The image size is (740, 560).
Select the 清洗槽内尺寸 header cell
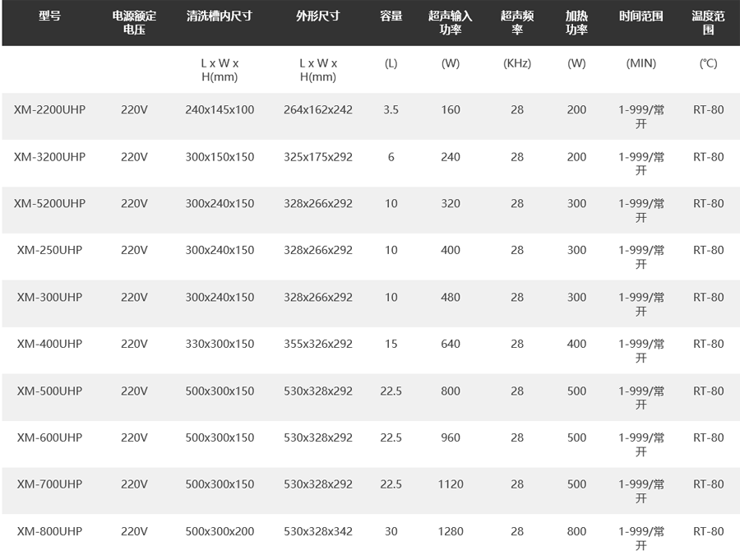coord(220,16)
